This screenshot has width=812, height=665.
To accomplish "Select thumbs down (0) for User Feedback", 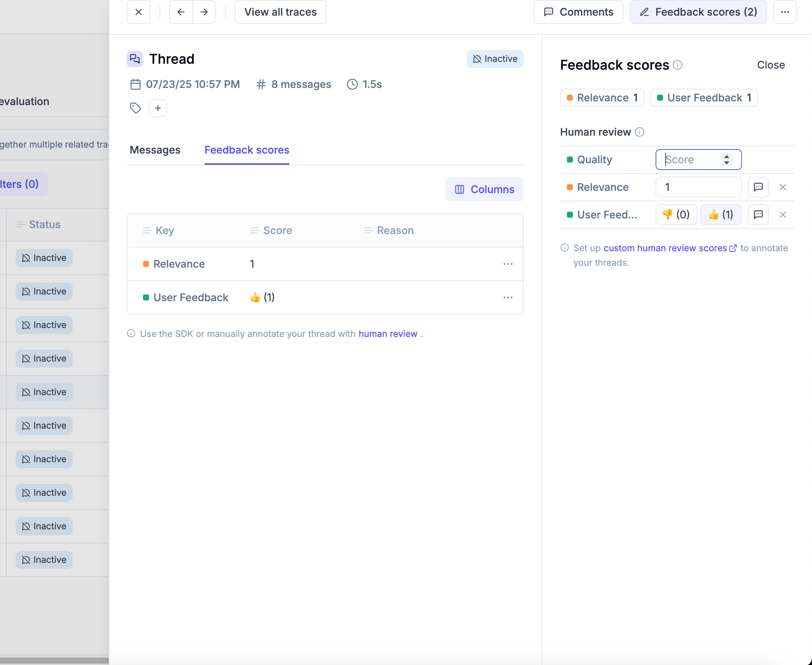I will pos(676,214).
